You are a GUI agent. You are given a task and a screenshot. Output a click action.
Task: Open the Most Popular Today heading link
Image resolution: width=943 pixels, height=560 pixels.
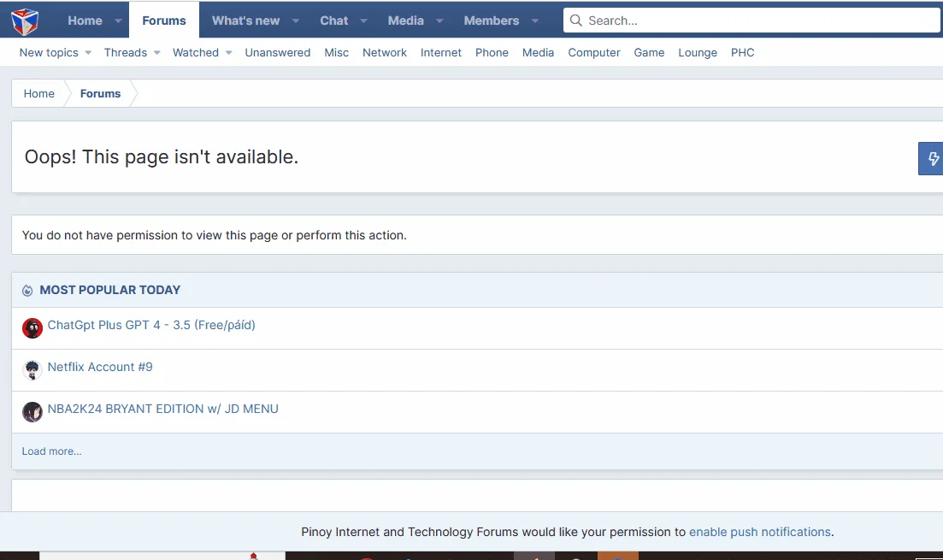pos(110,290)
